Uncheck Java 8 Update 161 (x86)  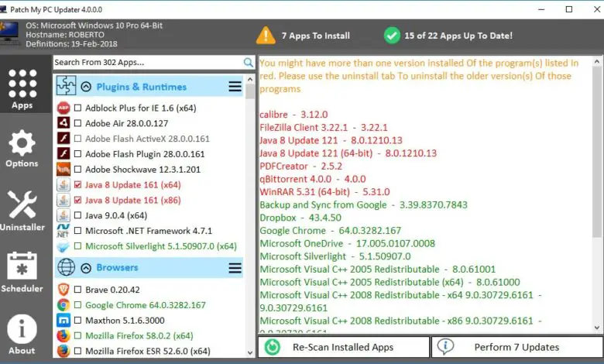77,201
